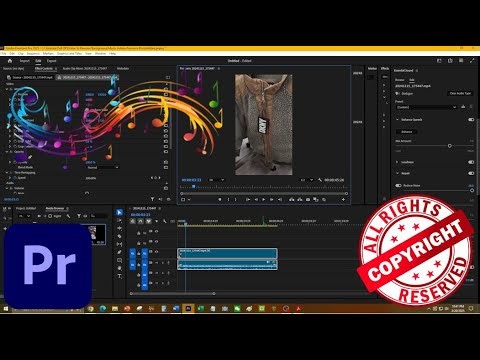The image size is (480, 360).
Task: Open Quick Export icon at top right
Action: click(x=450, y=61)
